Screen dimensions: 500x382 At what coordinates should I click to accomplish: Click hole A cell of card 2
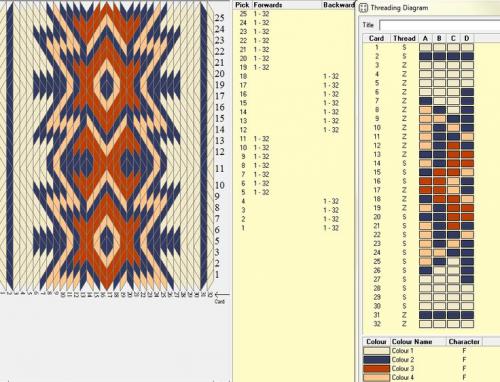[426, 56]
